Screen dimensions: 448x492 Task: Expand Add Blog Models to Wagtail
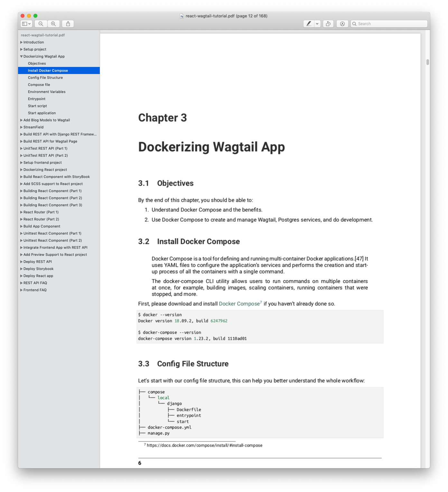[x=22, y=120]
